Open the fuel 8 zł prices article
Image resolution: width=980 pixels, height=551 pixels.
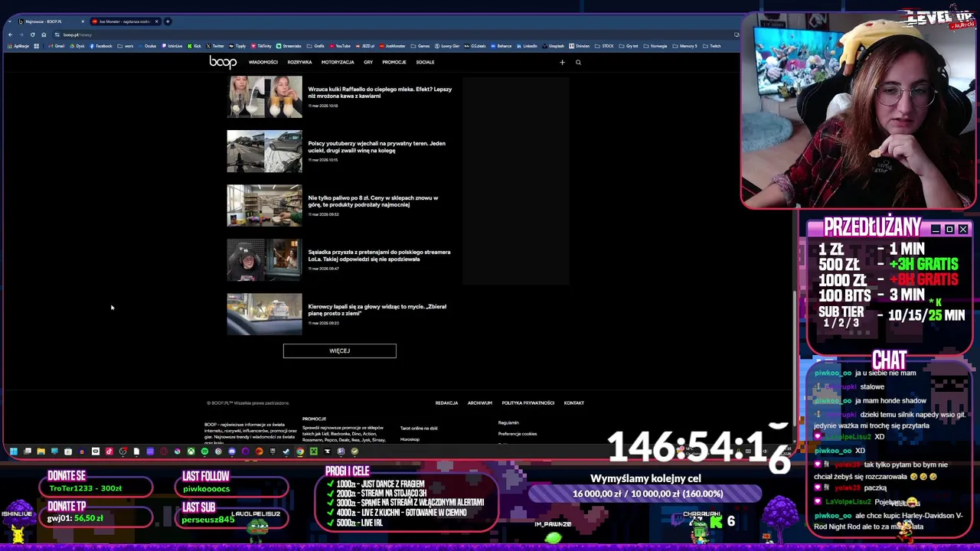pos(373,201)
